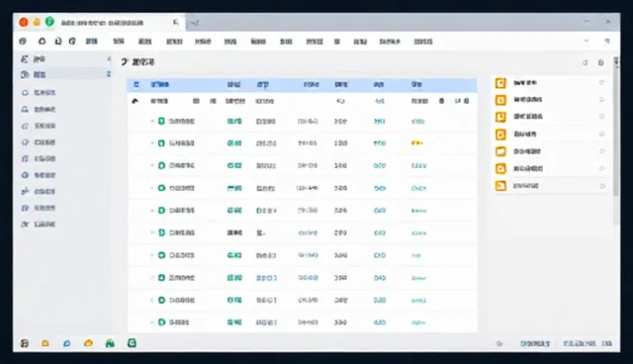The height and width of the screenshot is (364, 633).
Task: Click the refresh icon above the right panel
Action: [x=585, y=62]
